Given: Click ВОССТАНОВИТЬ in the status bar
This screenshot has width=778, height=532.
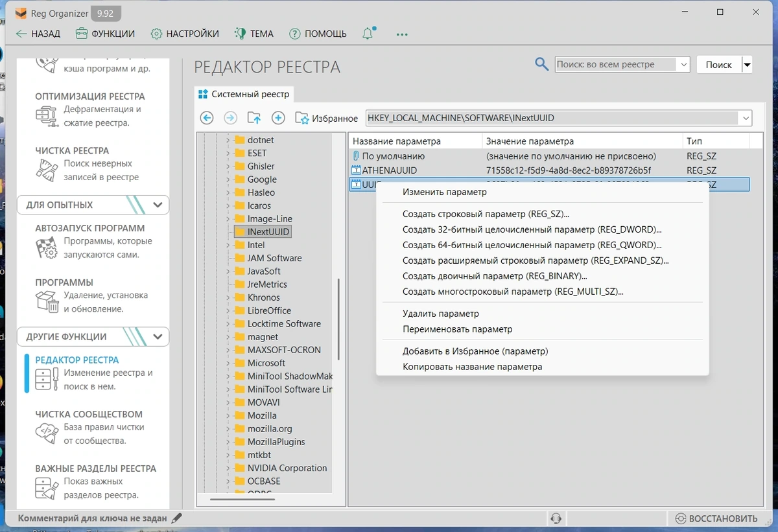Looking at the screenshot, I should (716, 518).
